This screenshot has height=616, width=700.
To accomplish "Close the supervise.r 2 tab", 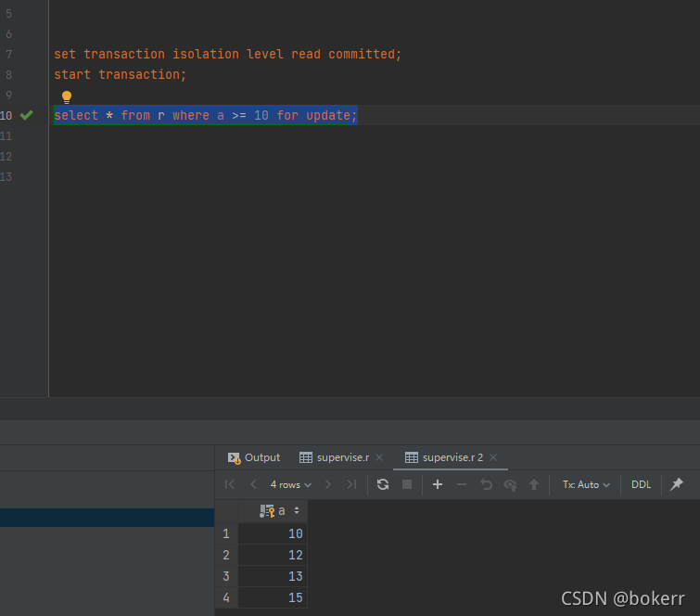I will coord(493,457).
